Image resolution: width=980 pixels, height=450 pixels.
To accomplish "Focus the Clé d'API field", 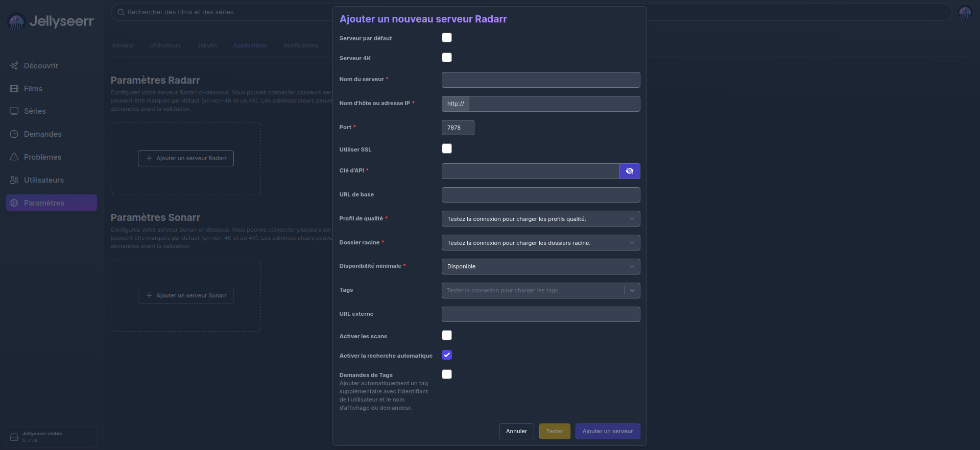I will (x=531, y=171).
